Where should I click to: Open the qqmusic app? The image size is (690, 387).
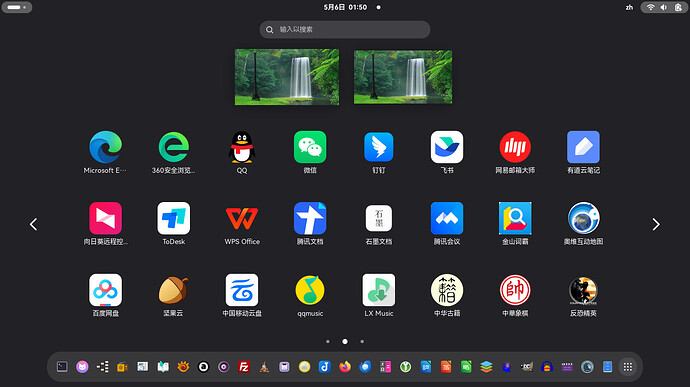(310, 290)
